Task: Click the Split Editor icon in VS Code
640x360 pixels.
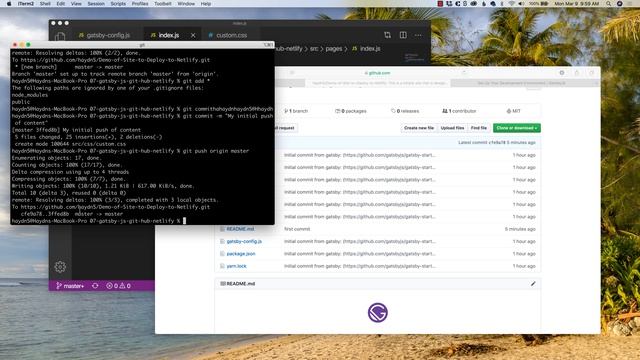Action: [403, 35]
